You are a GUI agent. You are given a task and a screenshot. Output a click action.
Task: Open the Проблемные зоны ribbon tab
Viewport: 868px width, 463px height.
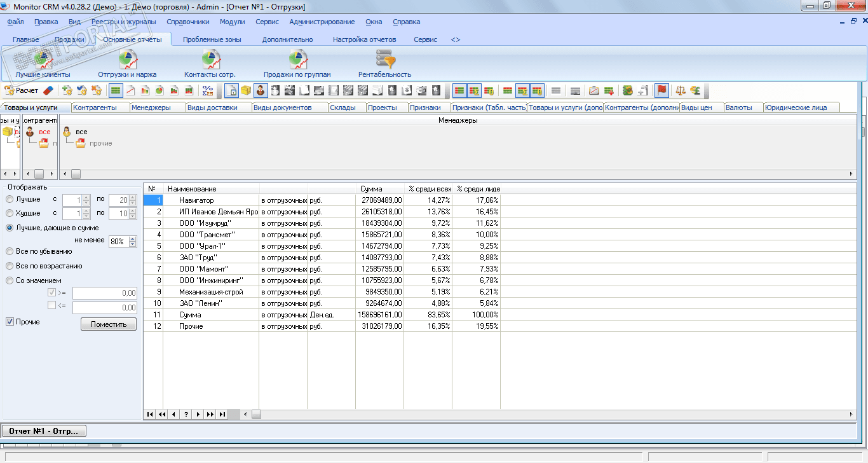click(x=212, y=39)
